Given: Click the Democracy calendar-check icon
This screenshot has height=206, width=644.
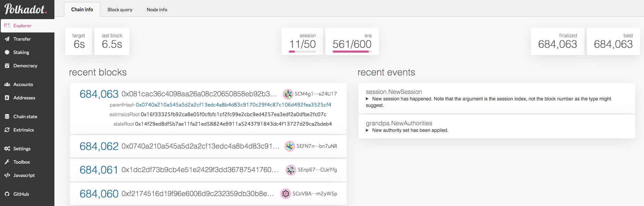Looking at the screenshot, I should [x=7, y=66].
